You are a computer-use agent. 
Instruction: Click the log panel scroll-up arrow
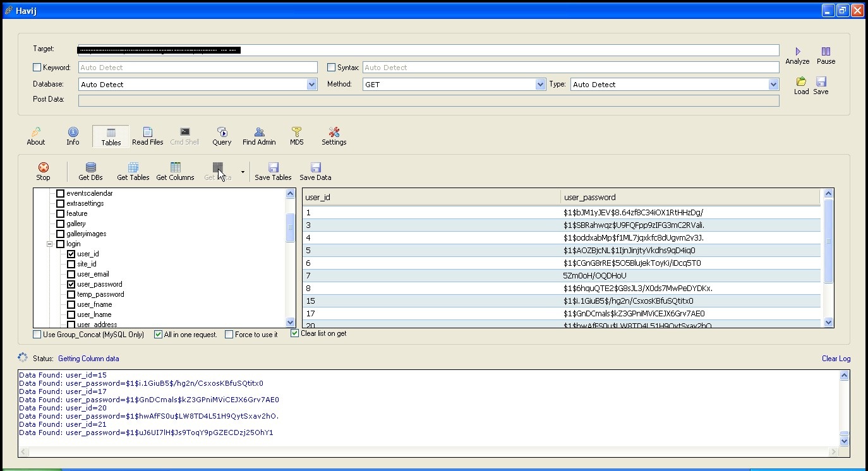pos(844,376)
